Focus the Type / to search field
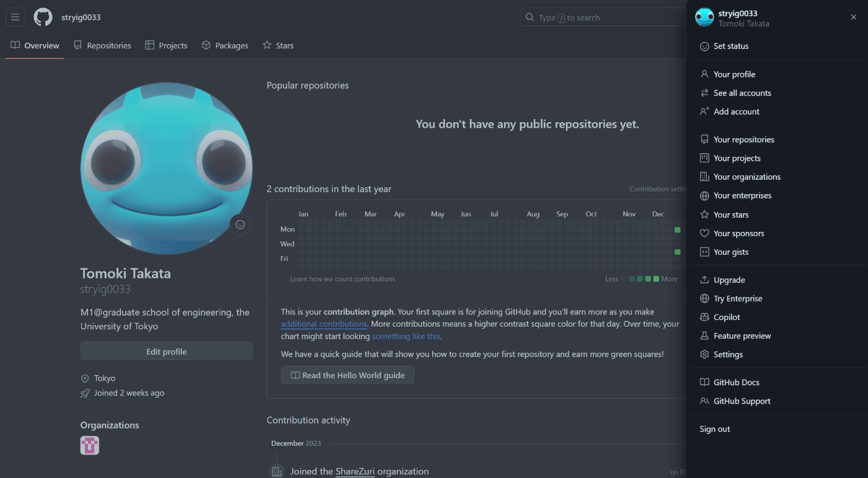Screen dimensions: 868x478 coord(603,17)
